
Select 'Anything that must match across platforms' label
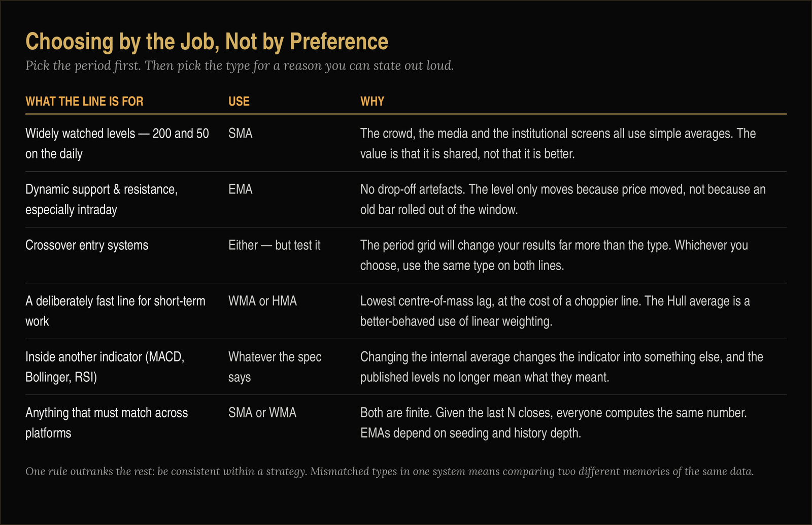(x=107, y=423)
